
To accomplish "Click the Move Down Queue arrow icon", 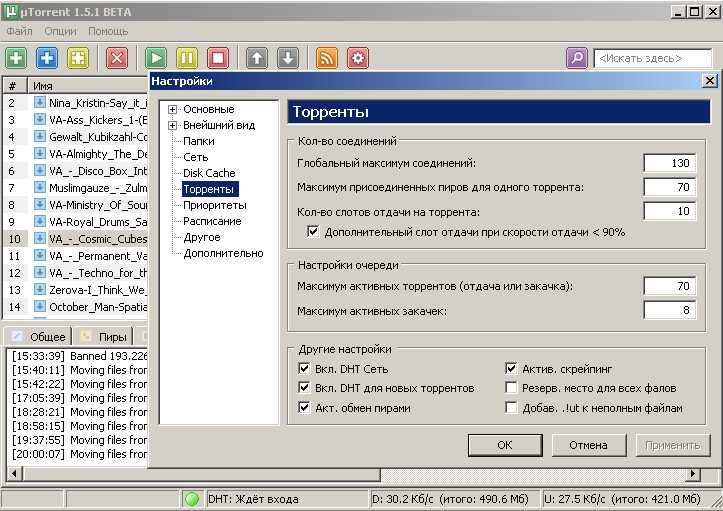I will [288, 58].
